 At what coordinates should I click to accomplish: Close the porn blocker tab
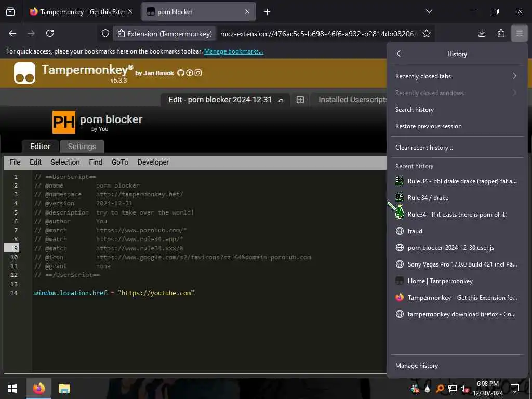pos(247,11)
